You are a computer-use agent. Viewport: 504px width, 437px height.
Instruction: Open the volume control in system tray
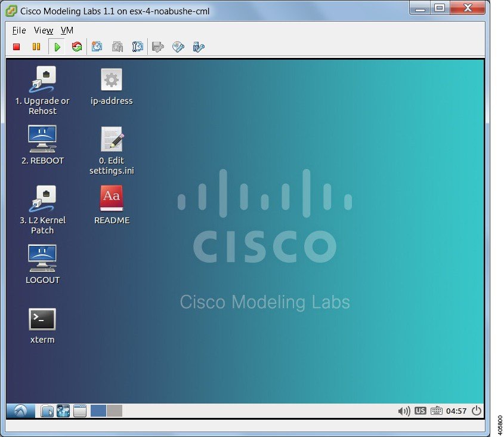coord(404,411)
